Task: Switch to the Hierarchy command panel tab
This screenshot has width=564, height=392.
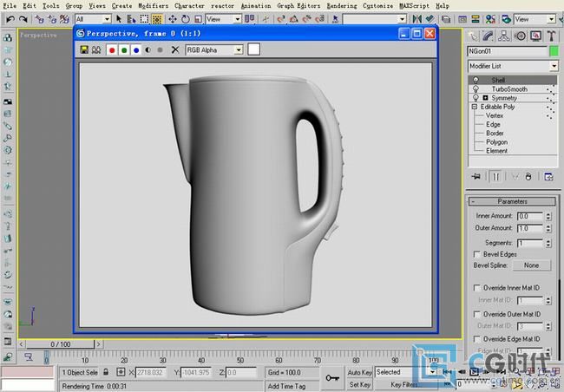Action: tap(504, 36)
